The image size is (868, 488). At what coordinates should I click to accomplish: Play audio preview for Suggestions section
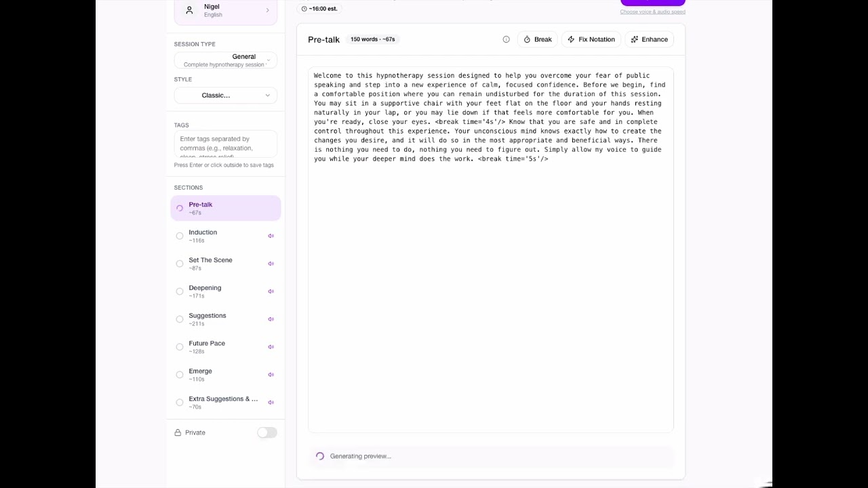pyautogui.click(x=271, y=319)
